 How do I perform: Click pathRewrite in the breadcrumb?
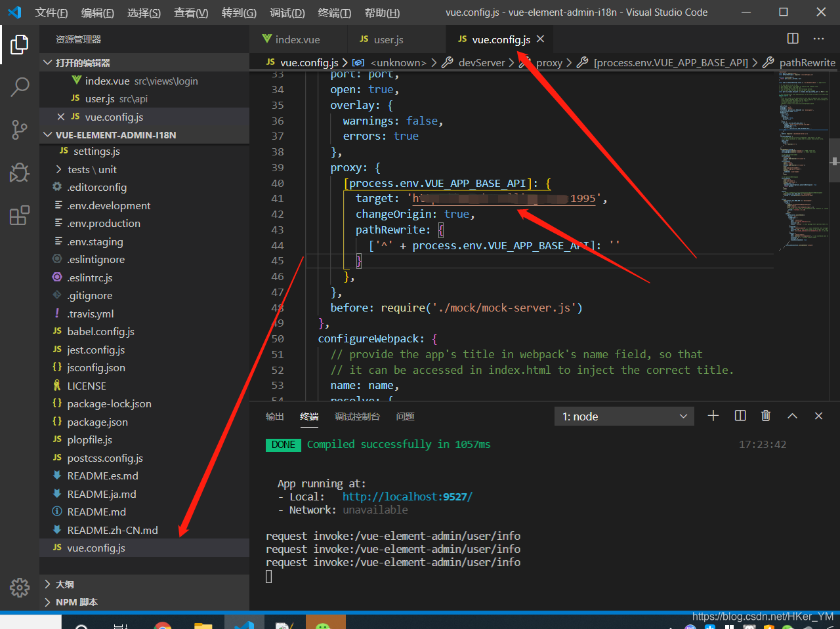click(807, 62)
